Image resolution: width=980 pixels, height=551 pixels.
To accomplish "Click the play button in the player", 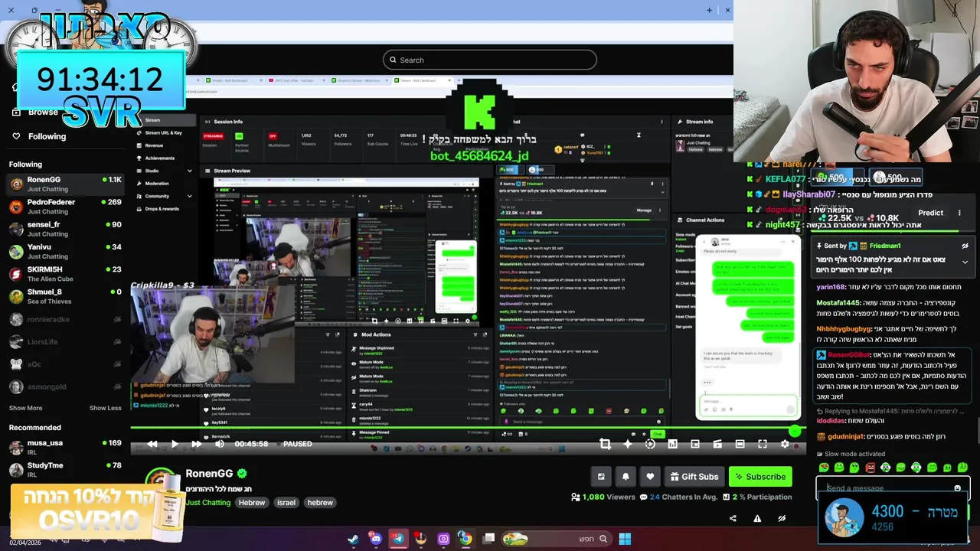I will tap(175, 444).
